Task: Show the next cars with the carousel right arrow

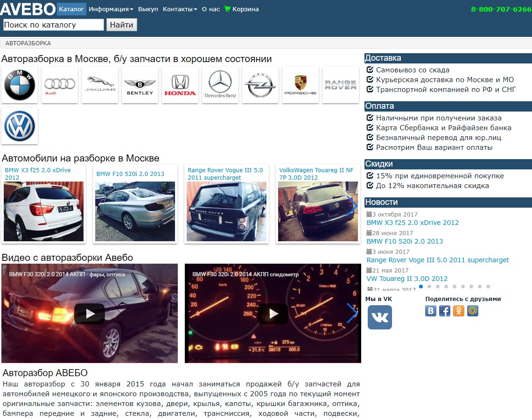Action: click(352, 206)
